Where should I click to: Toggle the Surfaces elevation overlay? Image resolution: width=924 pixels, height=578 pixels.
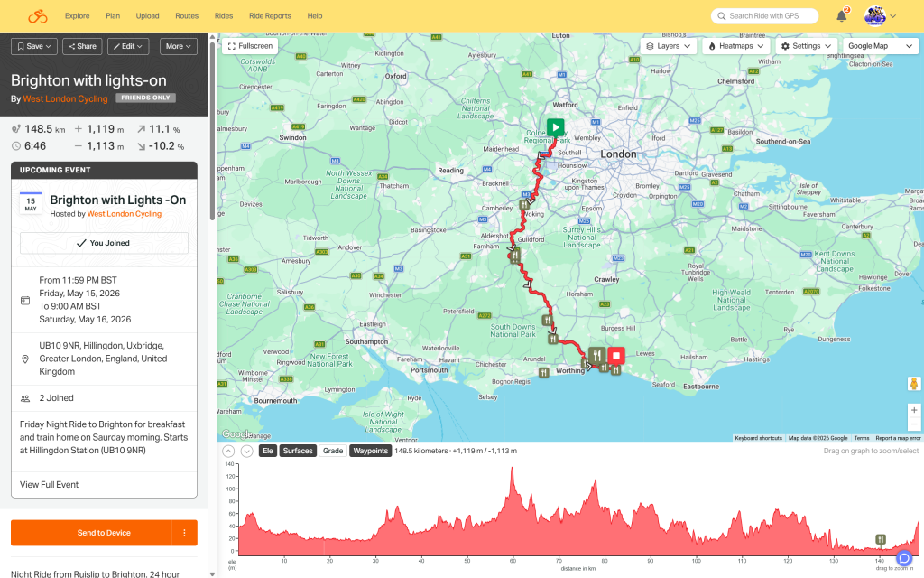pos(298,451)
